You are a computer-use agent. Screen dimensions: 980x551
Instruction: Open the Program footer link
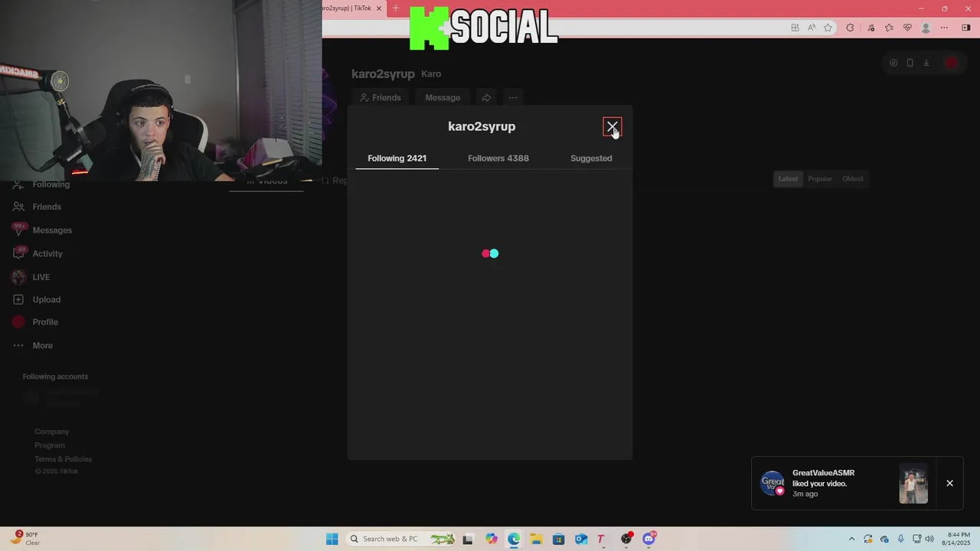coord(50,445)
